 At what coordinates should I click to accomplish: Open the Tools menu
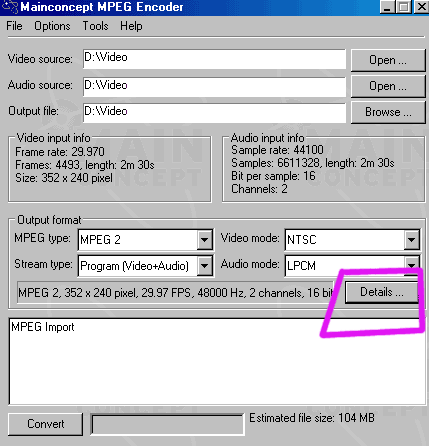pyautogui.click(x=95, y=26)
